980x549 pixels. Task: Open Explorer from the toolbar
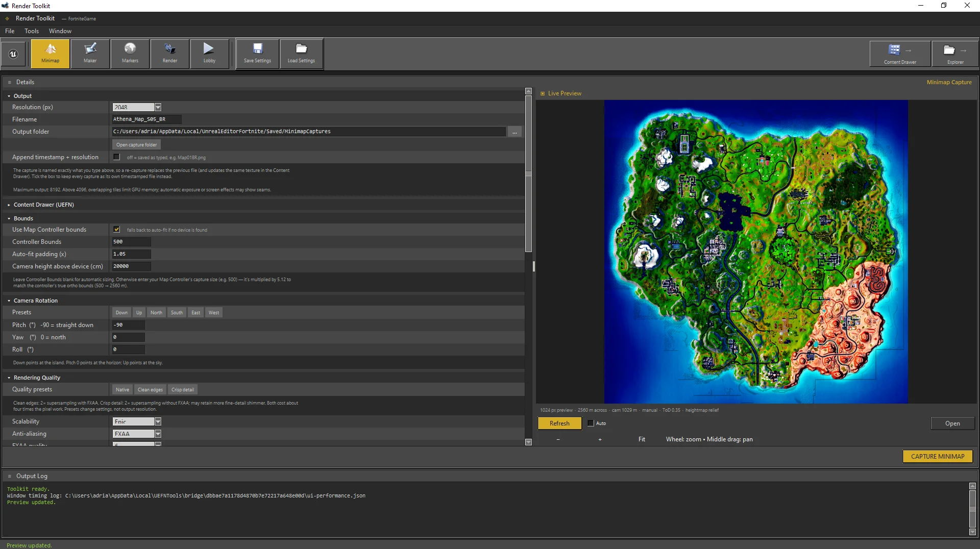pyautogui.click(x=955, y=54)
